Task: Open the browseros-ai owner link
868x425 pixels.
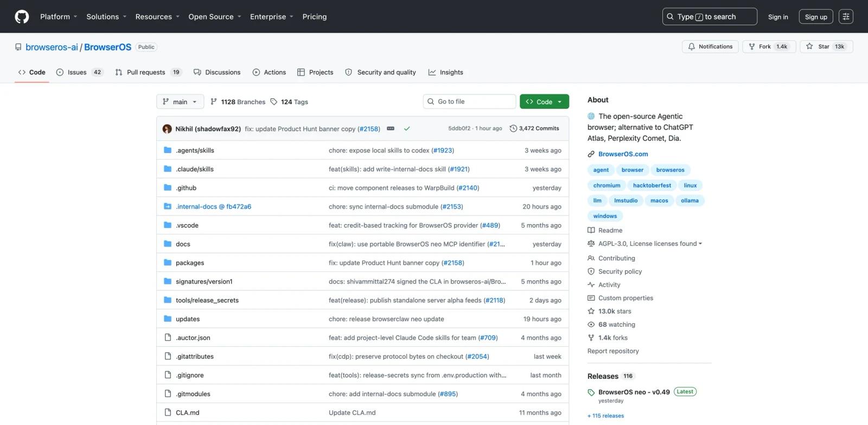Action: point(52,47)
